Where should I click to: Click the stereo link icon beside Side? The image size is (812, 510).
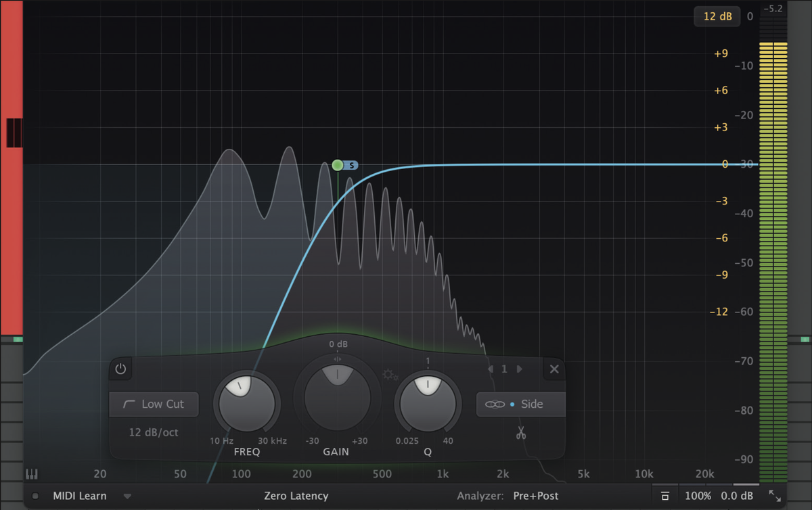coord(496,404)
